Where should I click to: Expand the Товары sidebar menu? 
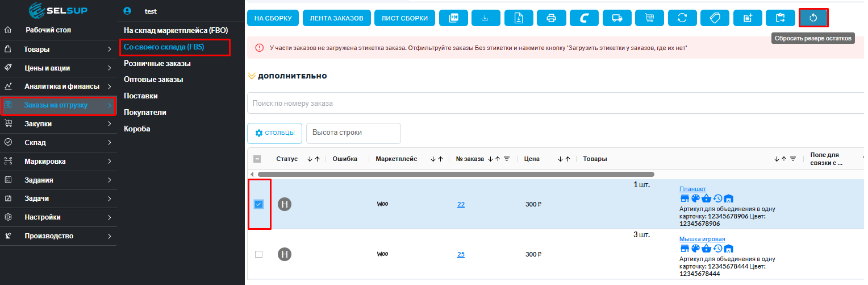coord(59,49)
